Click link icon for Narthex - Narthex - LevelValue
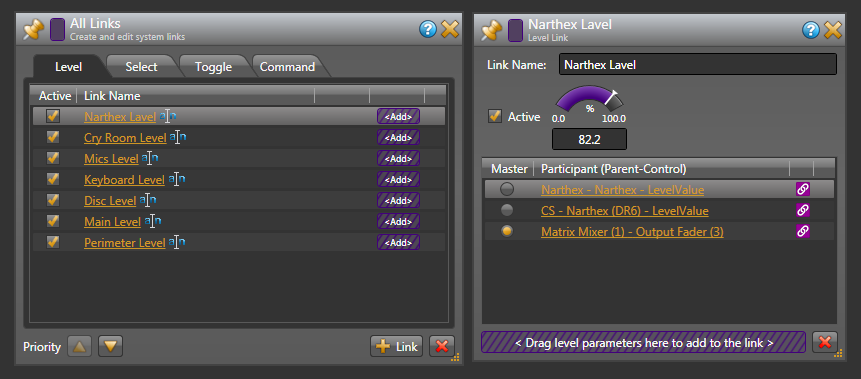The image size is (861, 379). point(803,190)
